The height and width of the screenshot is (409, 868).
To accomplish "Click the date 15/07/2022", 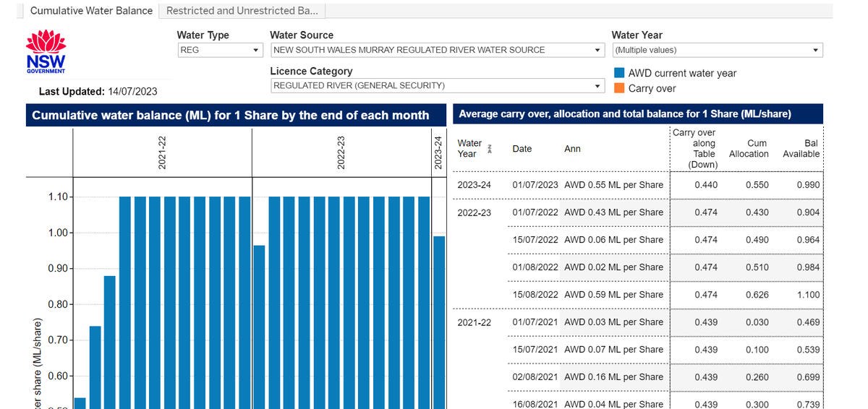I will (535, 240).
